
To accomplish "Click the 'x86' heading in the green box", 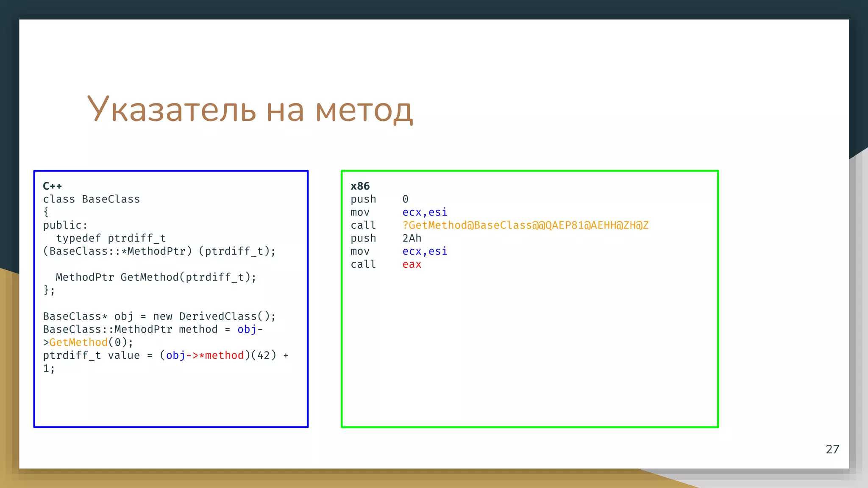I will click(360, 186).
